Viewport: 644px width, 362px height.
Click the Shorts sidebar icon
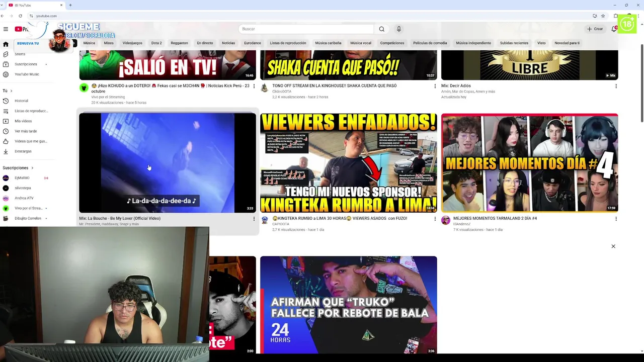pyautogui.click(x=6, y=54)
